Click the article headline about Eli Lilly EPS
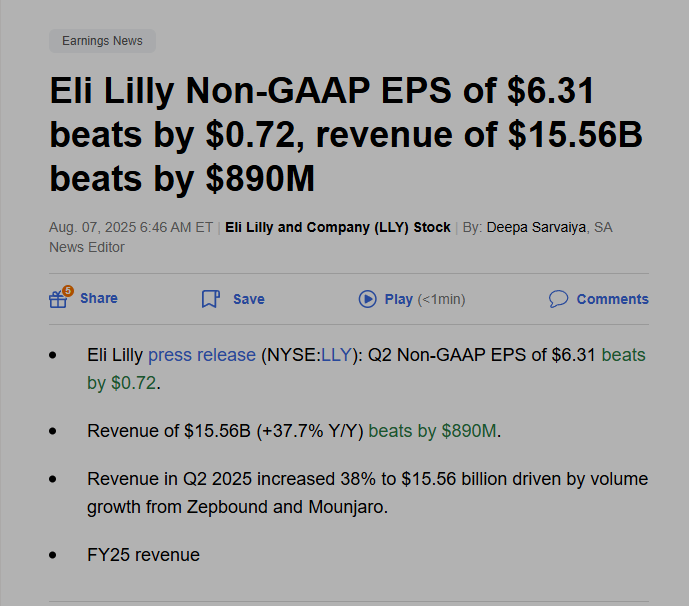This screenshot has height=606, width=689. (345, 135)
